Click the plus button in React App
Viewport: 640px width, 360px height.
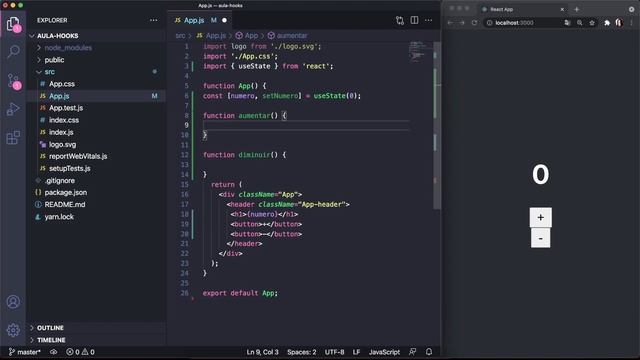(540, 218)
